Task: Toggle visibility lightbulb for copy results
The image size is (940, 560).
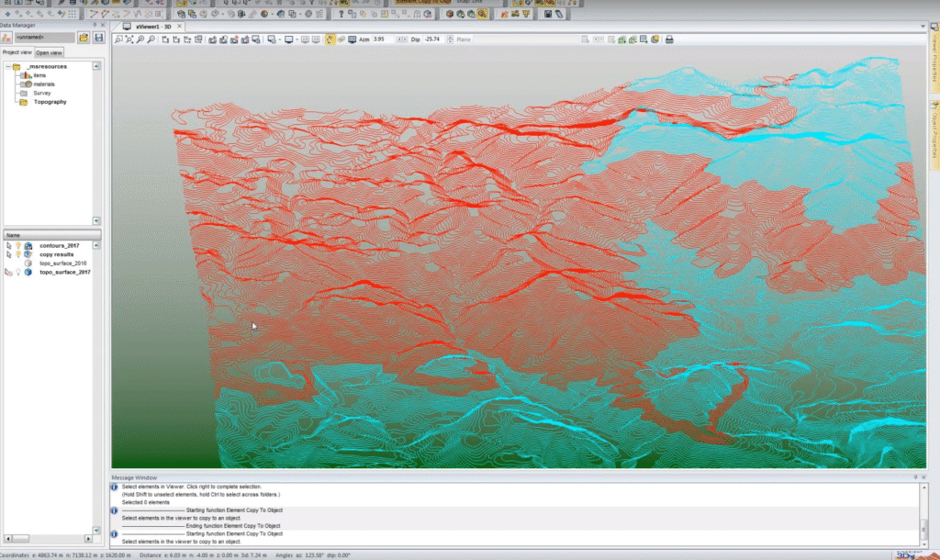Action: [x=17, y=254]
